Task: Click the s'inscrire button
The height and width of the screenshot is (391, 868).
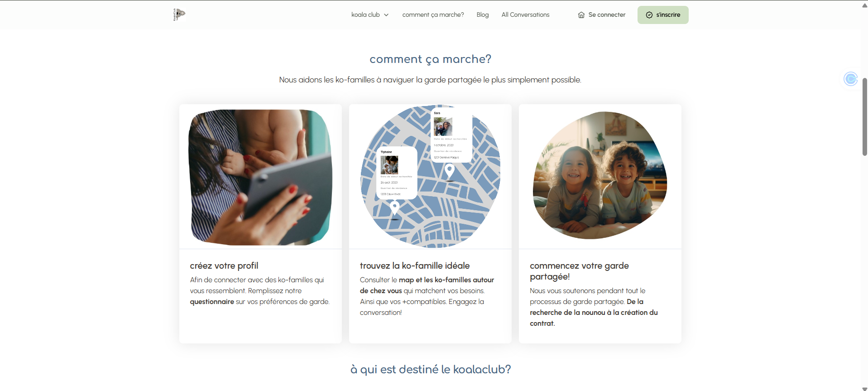Action: [663, 15]
